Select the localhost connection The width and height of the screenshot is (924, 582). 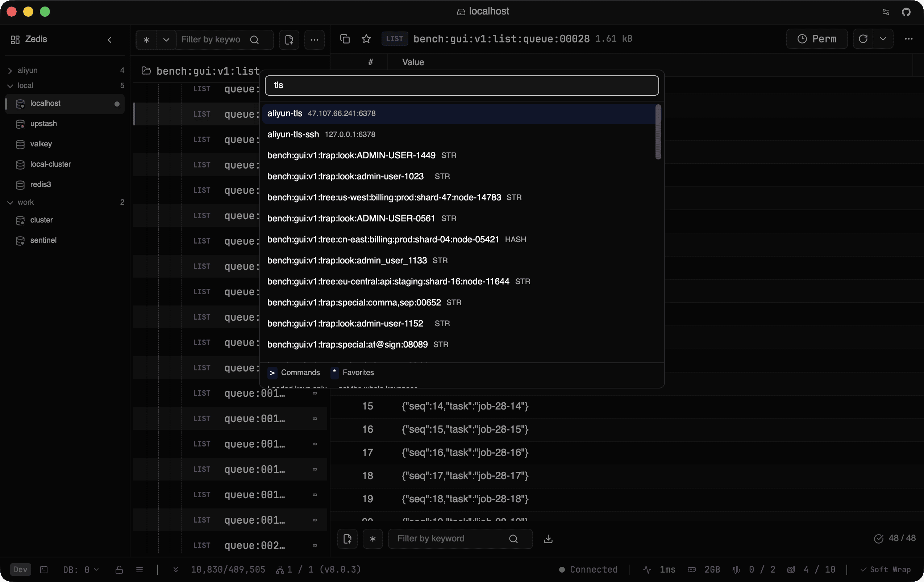coord(65,104)
